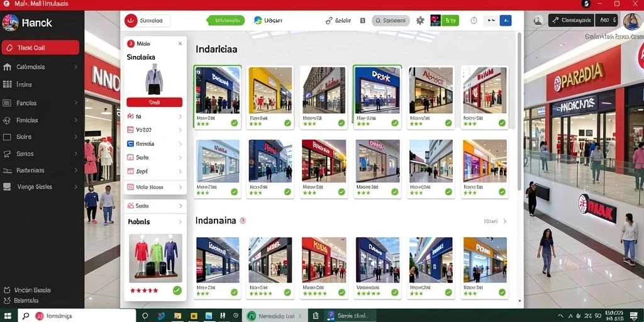Click the scrollbar down arrow at panel bottom
The width and height of the screenshot is (644, 322).
click(519, 301)
